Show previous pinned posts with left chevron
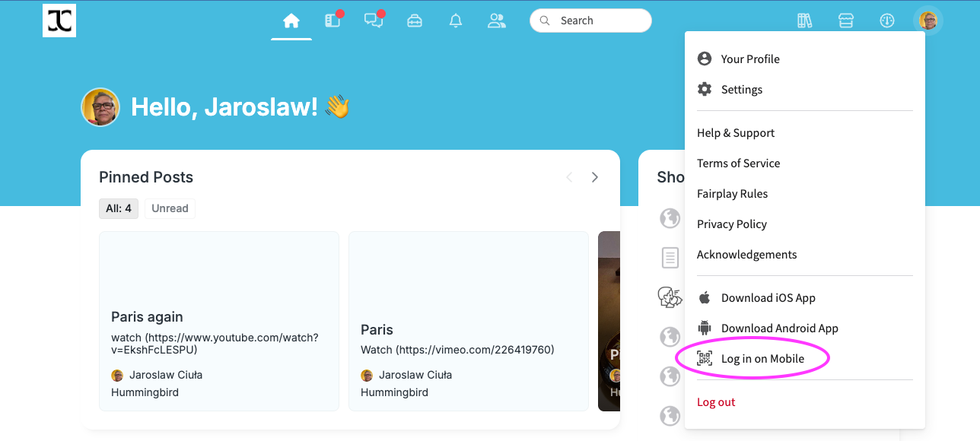Screen dimensions: 980x441 coord(569,177)
